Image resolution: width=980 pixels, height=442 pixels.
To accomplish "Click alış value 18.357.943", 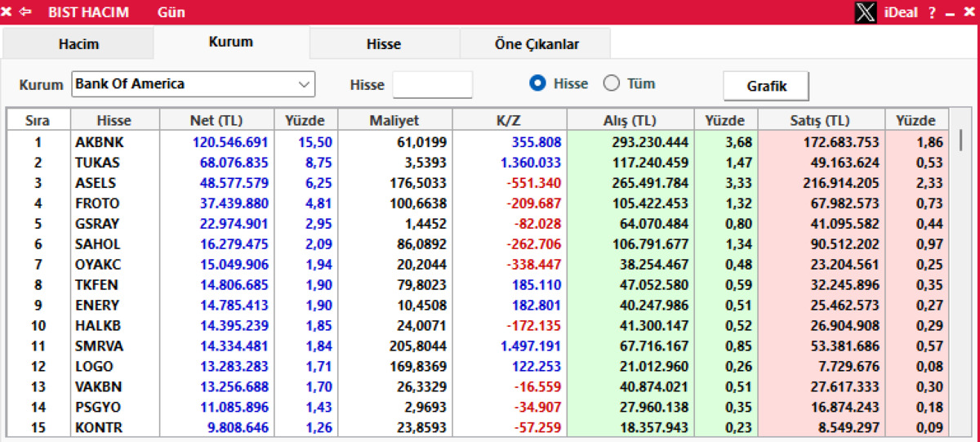I will [653, 427].
